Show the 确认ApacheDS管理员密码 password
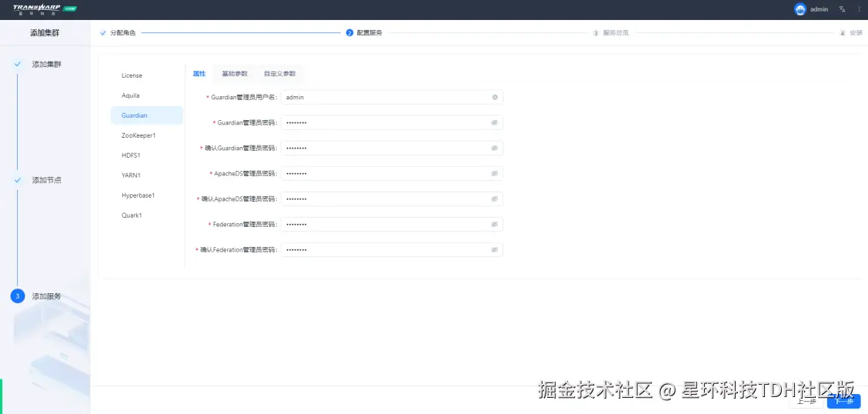868x414 pixels. tap(494, 199)
